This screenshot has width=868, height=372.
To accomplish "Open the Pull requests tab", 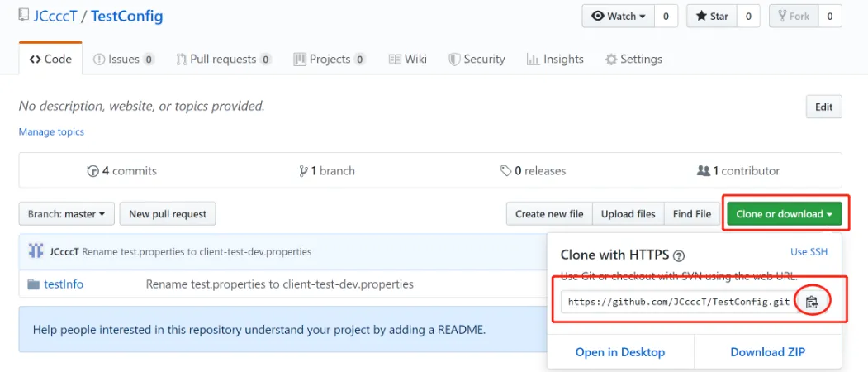I will [223, 60].
